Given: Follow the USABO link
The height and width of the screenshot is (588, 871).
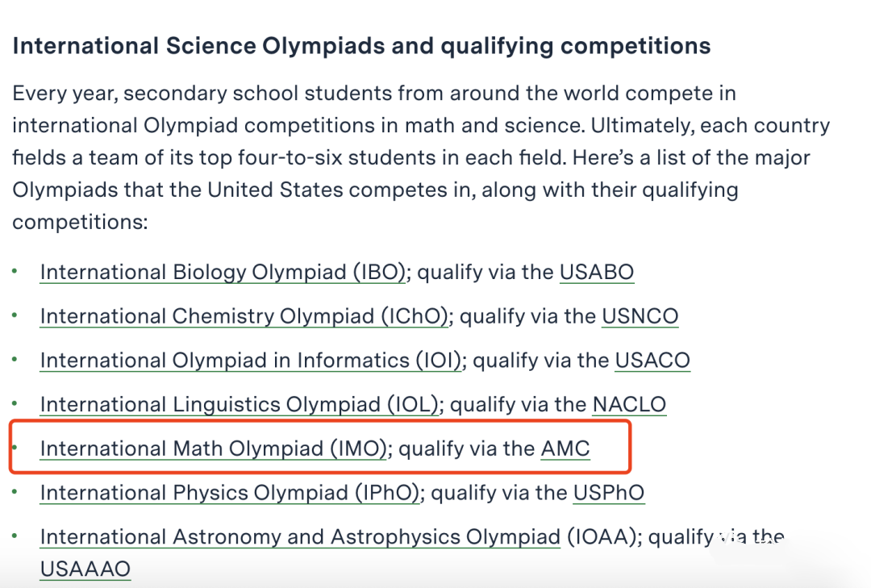Looking at the screenshot, I should click(x=597, y=273).
